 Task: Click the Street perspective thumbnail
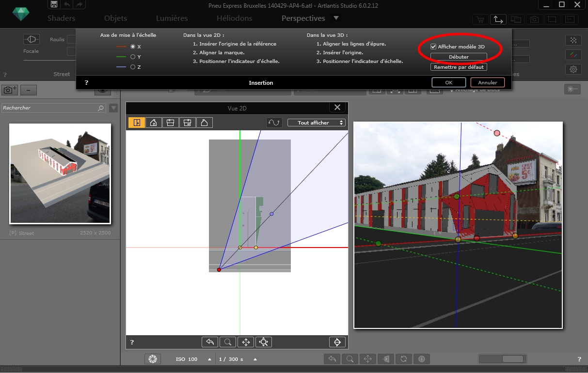[x=60, y=173]
